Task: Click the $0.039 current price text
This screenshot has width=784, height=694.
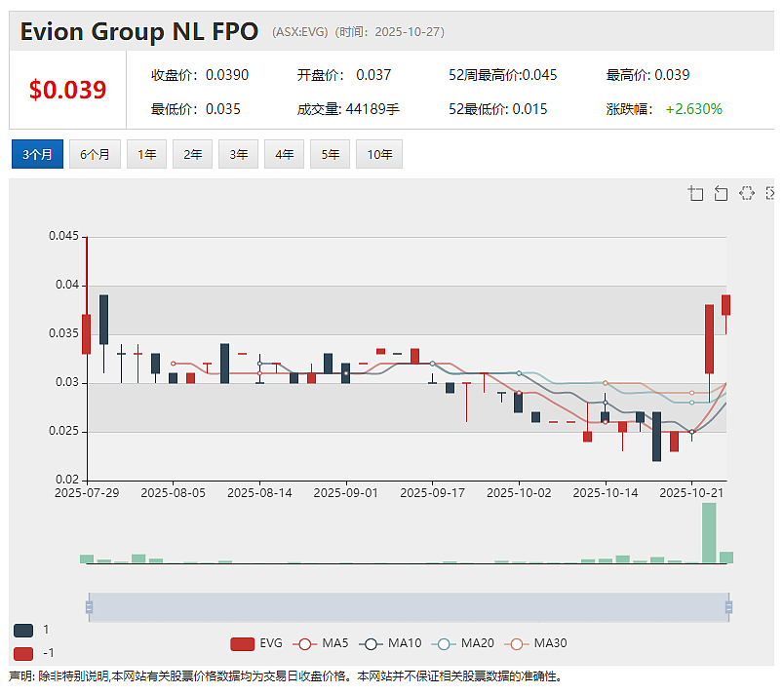Action: point(67,90)
